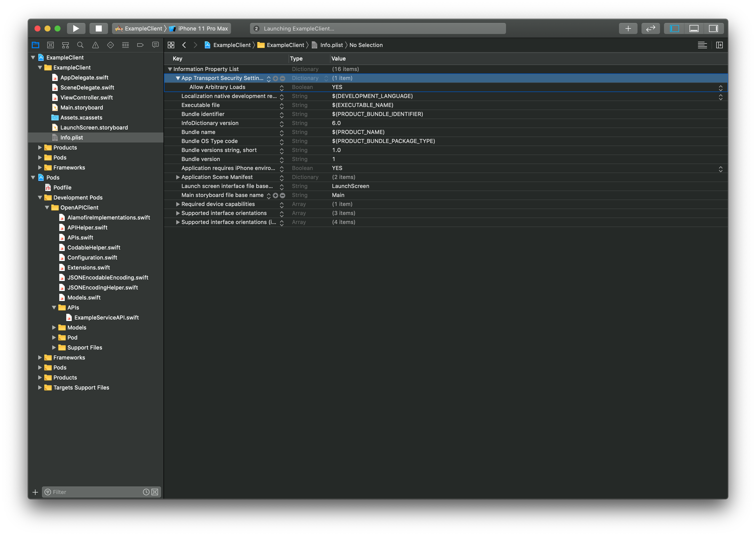
Task: Select ExampleClient scheme in toolbar
Action: tap(139, 28)
